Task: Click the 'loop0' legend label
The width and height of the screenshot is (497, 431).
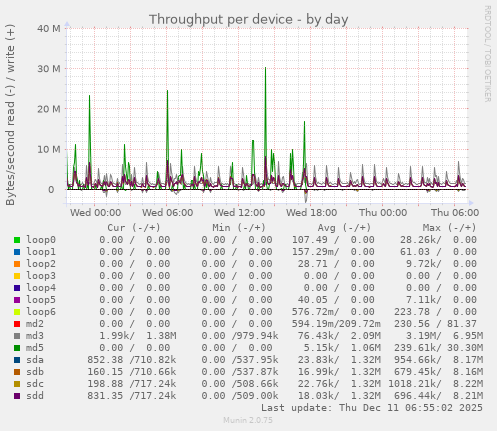Action: point(41,240)
